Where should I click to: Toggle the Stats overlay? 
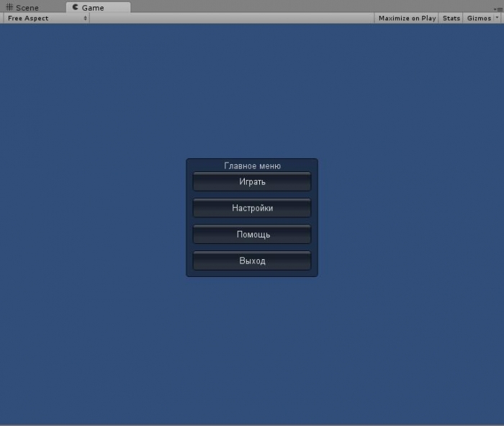point(451,18)
